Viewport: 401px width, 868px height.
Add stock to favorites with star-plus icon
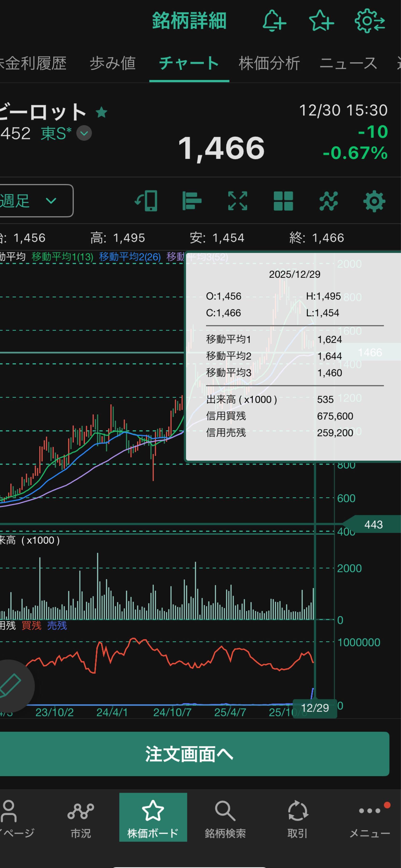pos(321,21)
